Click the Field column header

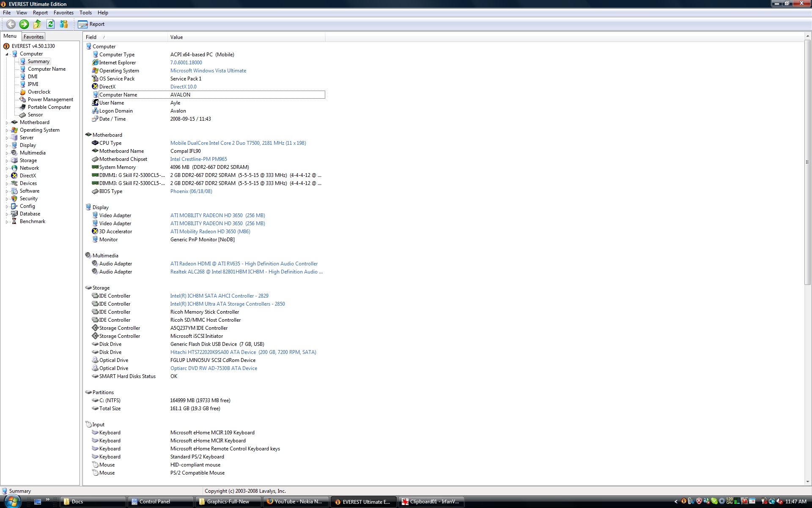[125, 37]
